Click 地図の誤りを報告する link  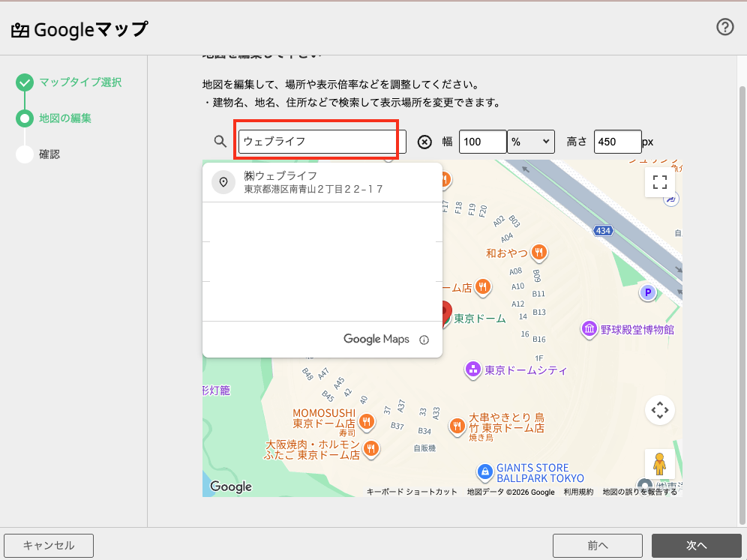[640, 492]
